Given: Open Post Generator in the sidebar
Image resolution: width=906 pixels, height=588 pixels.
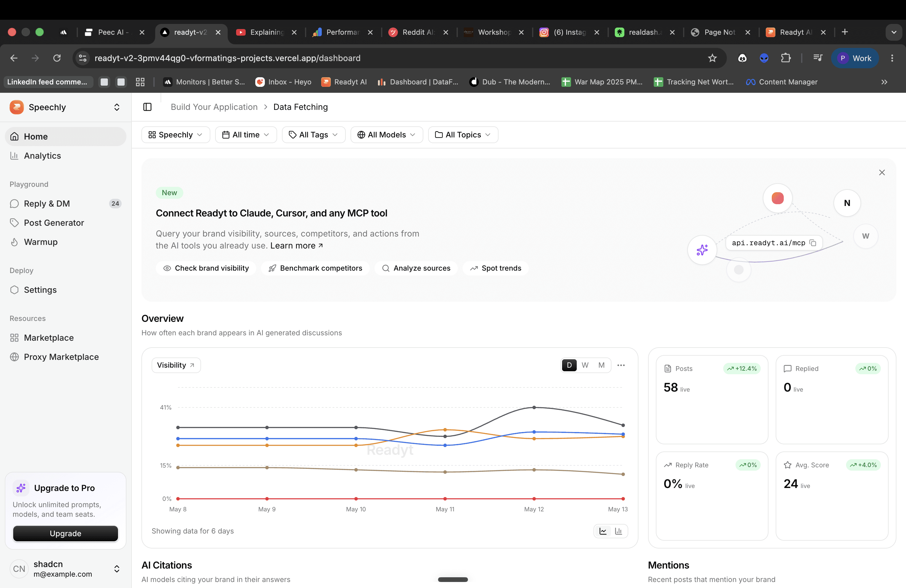Looking at the screenshot, I should 65,222.
